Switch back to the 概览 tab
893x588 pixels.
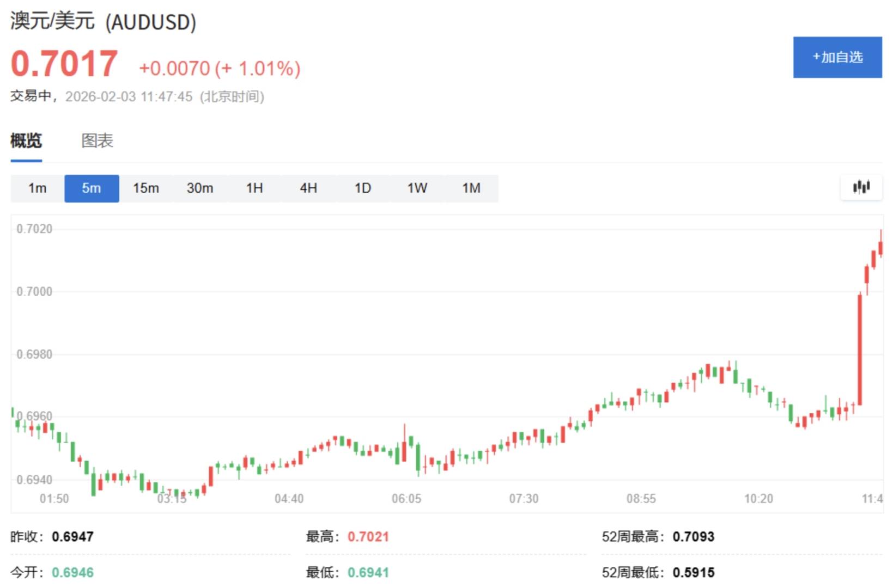(x=25, y=141)
